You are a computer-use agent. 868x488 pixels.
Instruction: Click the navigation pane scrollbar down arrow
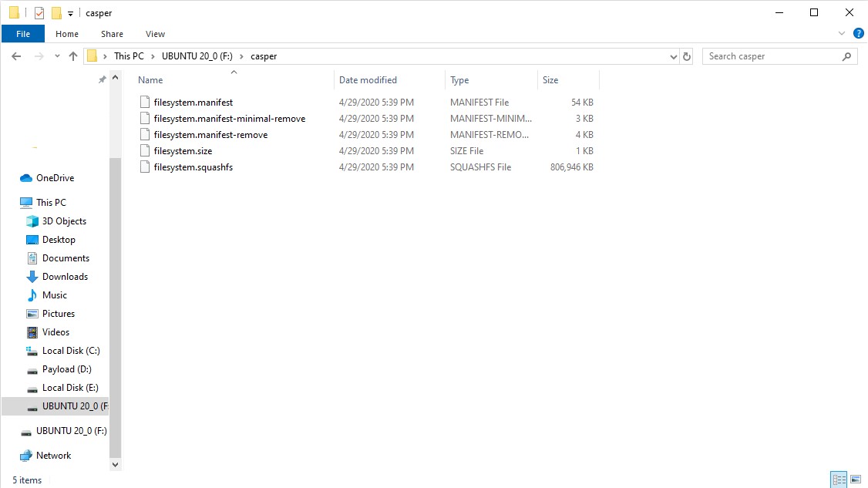[116, 465]
